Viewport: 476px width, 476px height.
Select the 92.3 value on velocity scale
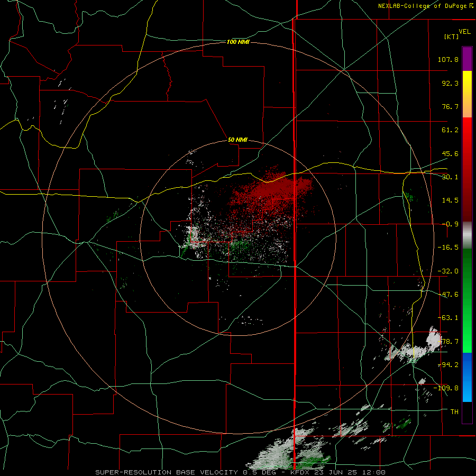point(450,83)
